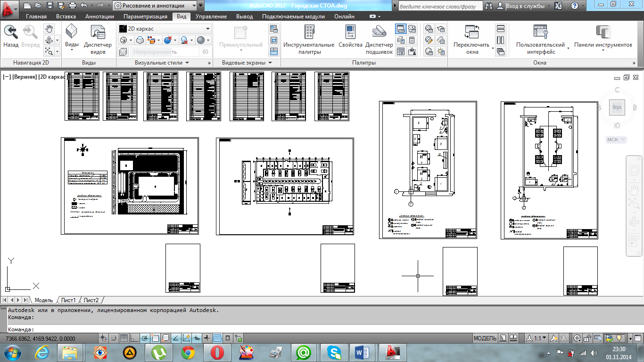Print the drawing with the Plot icon
This screenshot has height=362, width=644.
click(72, 6)
